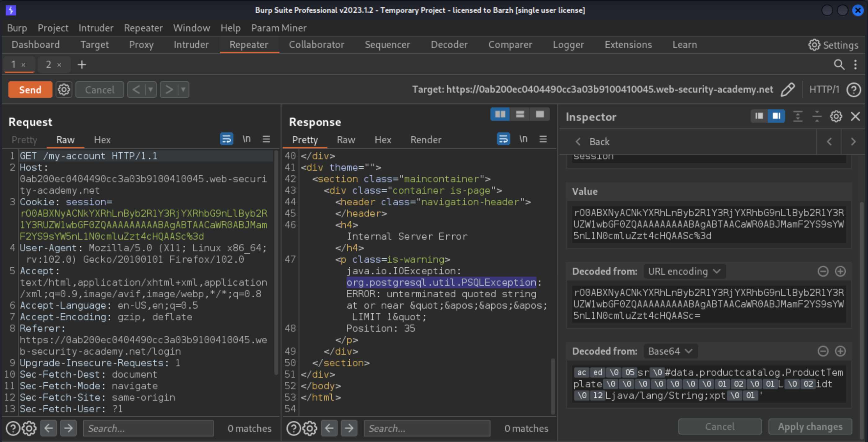Toggle show non-printable chars in Request
This screenshot has width=868, height=442.
[x=246, y=139]
